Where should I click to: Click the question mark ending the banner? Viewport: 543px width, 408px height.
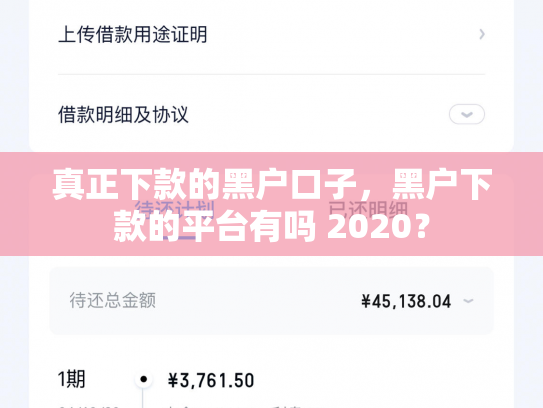(422, 227)
